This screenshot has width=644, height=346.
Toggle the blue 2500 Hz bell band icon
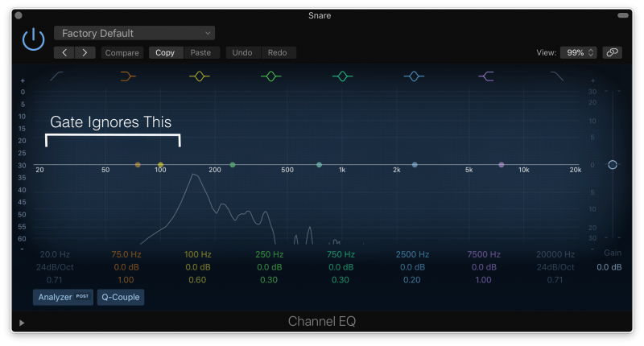click(x=414, y=76)
